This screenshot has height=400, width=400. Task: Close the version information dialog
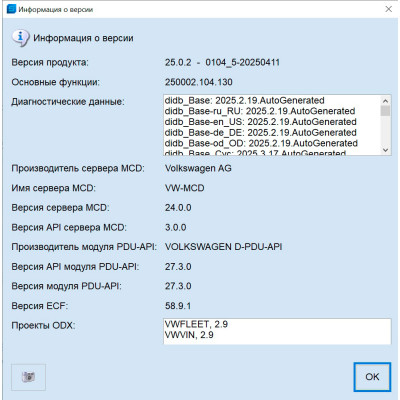[x=389, y=9]
